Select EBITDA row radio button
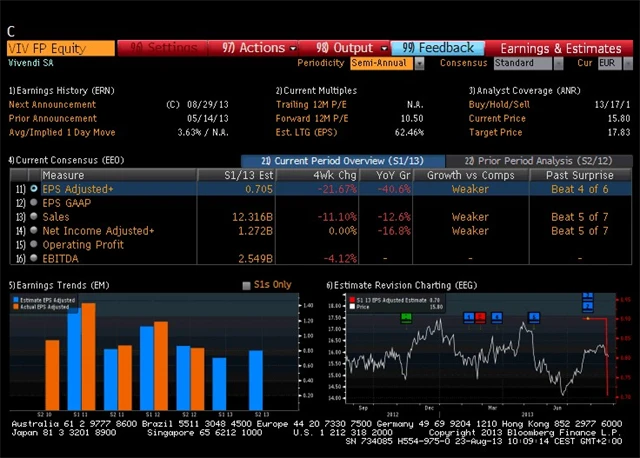Image resolution: width=640 pixels, height=458 pixels. (x=34, y=259)
